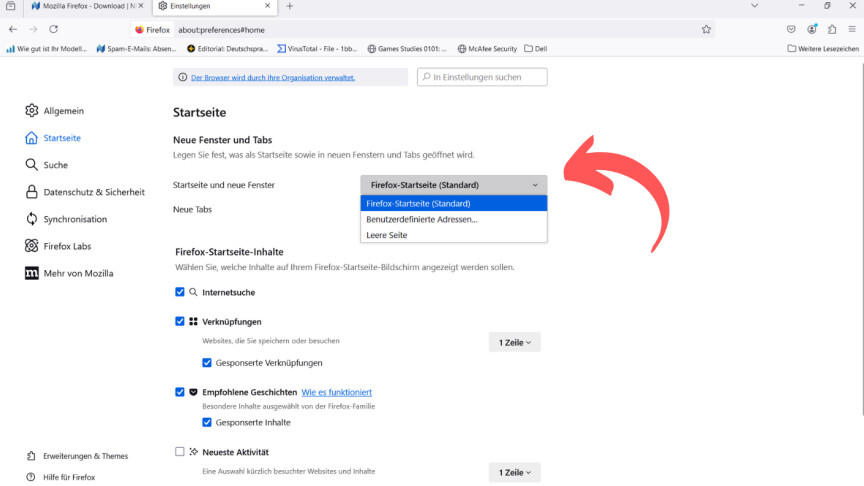The width and height of the screenshot is (864, 486).
Task: Choose Firefox-Startseite (Standard) option
Action: click(453, 203)
